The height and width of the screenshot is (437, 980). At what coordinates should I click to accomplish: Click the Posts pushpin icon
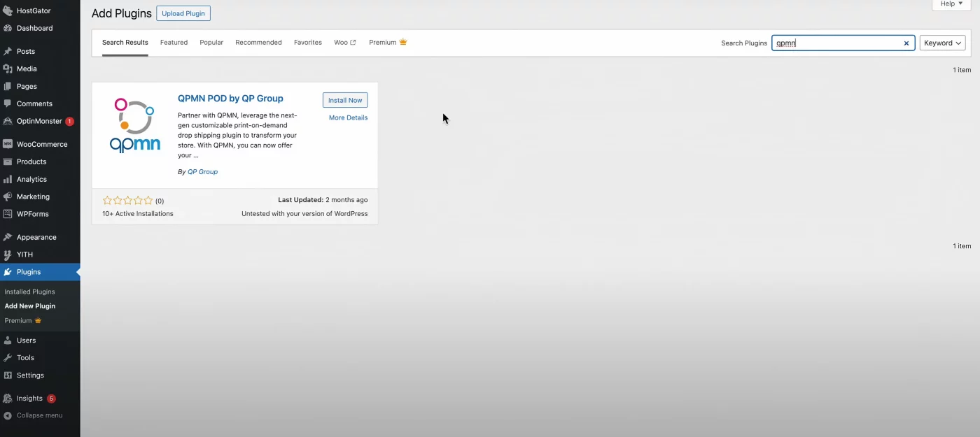tap(8, 51)
